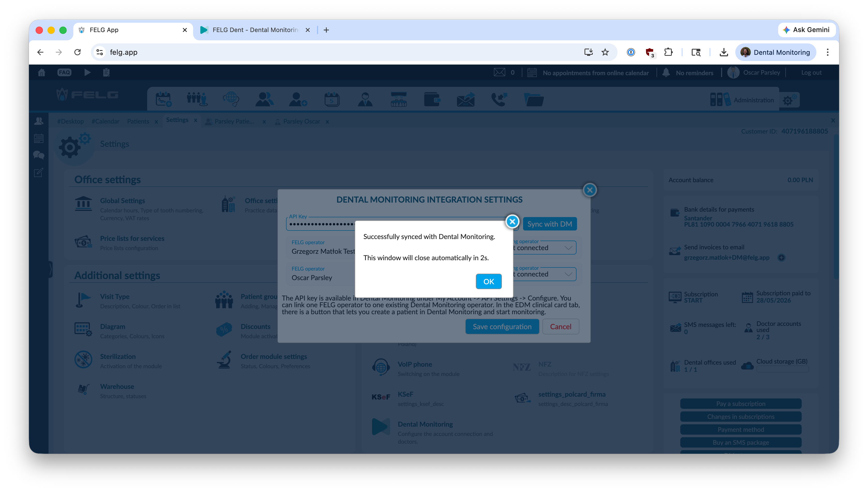
Task: Close the Dental Monitoring Integration Settings dialog
Action: [589, 190]
